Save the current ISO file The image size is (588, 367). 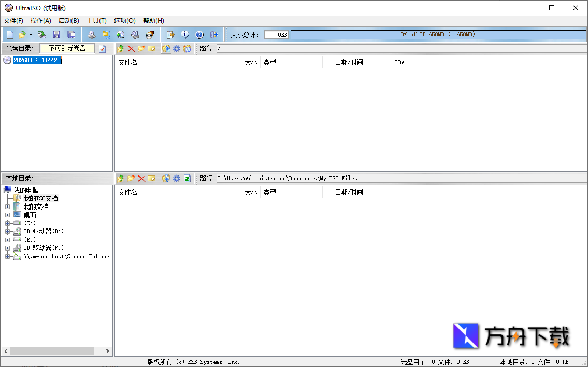[56, 35]
